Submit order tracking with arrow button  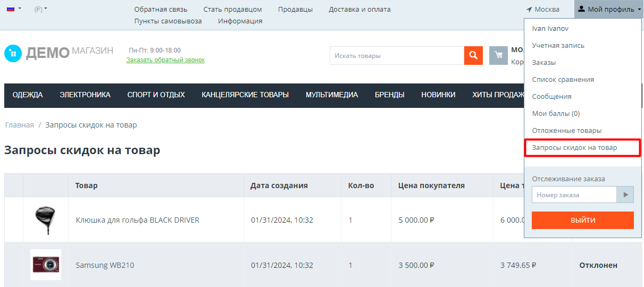click(625, 195)
